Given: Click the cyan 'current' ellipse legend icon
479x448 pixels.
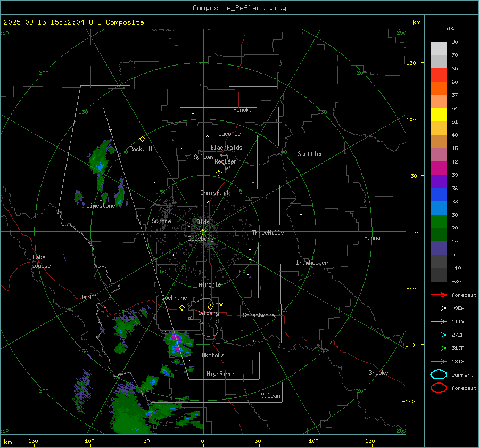Looking at the screenshot, I should pyautogui.click(x=439, y=374).
